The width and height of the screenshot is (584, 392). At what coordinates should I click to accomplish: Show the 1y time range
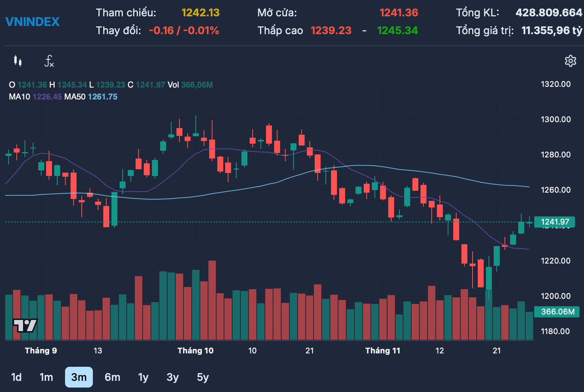tap(143, 377)
